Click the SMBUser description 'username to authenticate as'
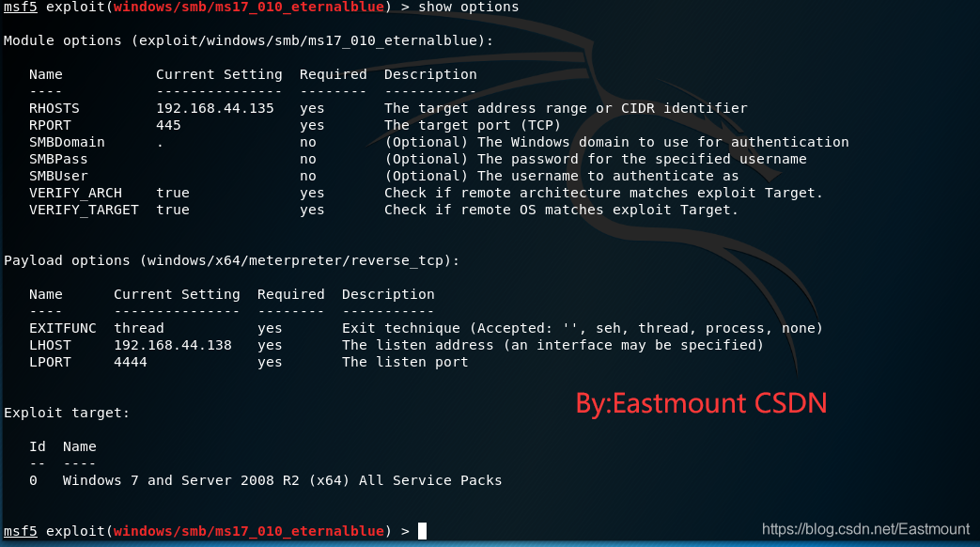Viewport: 980px width, 547px height. tap(561, 176)
